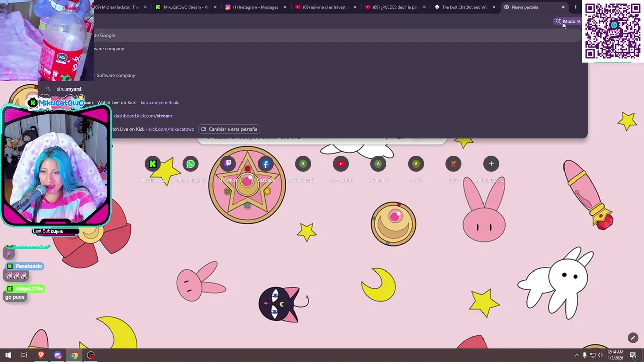
Task: Close The best ChatBot tab
Action: pyautogui.click(x=494, y=7)
